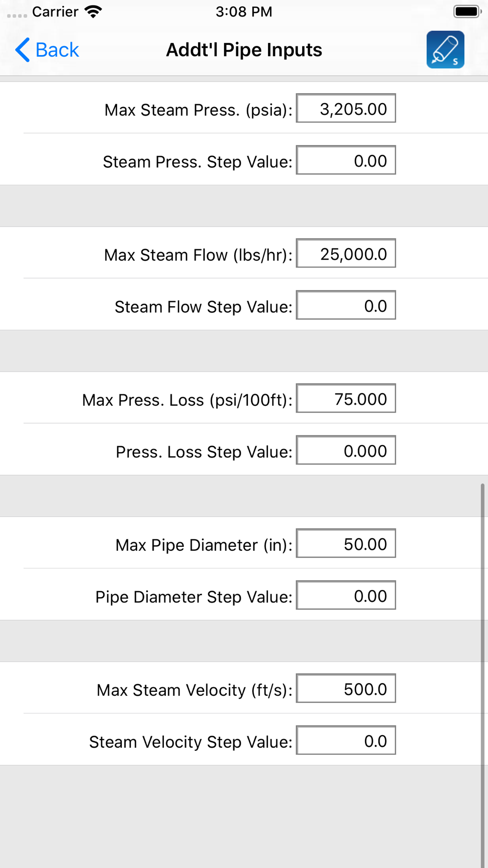This screenshot has height=868, width=488.
Task: Edit the Max Steam Press. field
Action: pyautogui.click(x=346, y=108)
